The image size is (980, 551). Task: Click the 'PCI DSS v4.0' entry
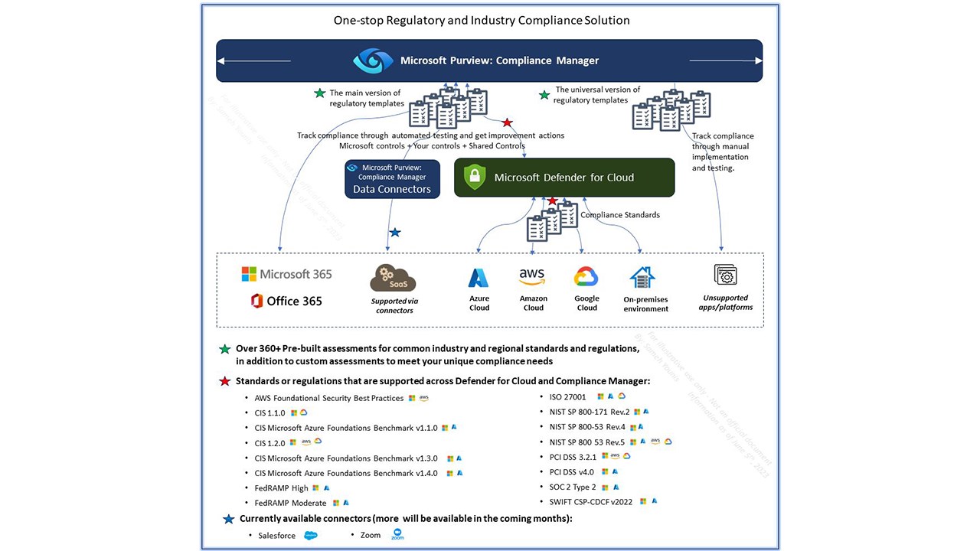click(x=571, y=472)
